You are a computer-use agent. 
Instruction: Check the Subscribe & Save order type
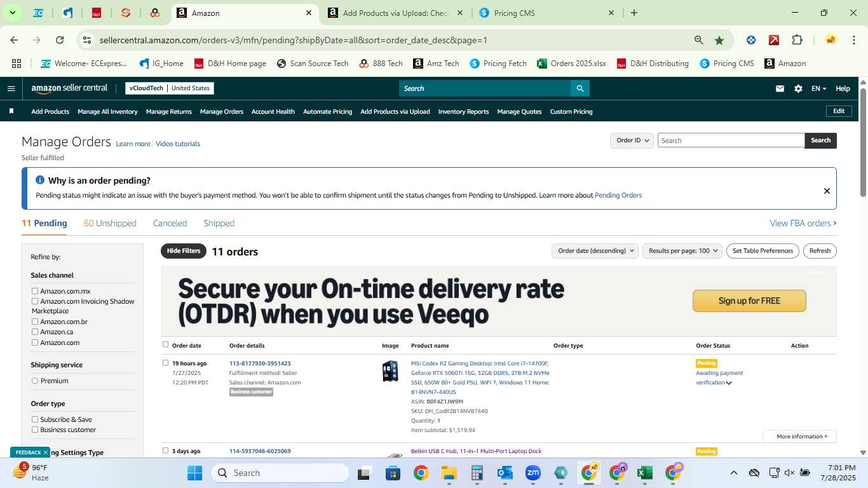[35, 419]
